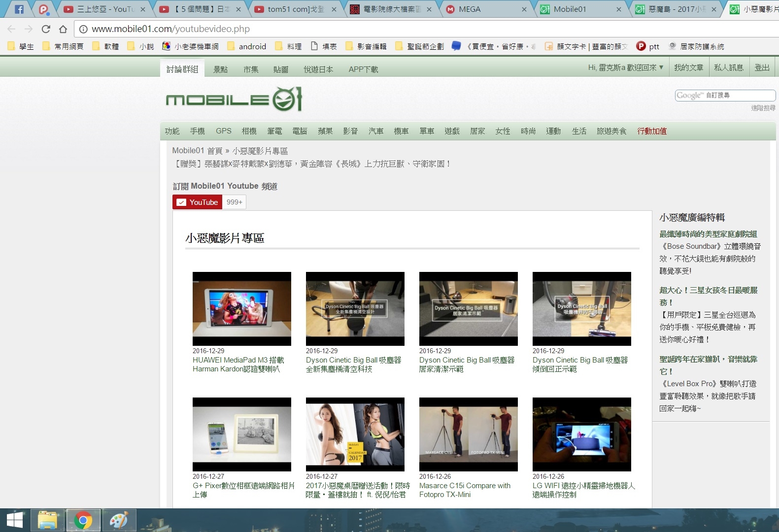Viewport: 779px width, 532px height.
Task: Open HUAWEI MediaPad M3 video title link
Action: coord(238,365)
